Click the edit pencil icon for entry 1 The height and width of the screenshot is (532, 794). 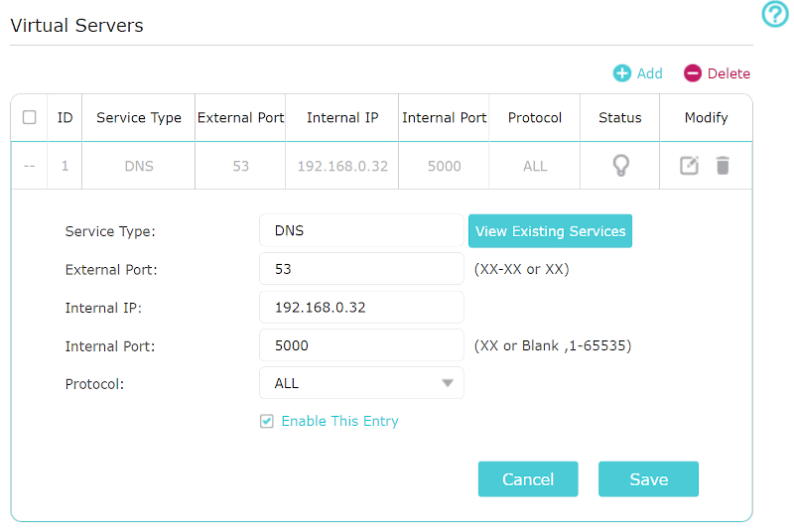point(689,166)
